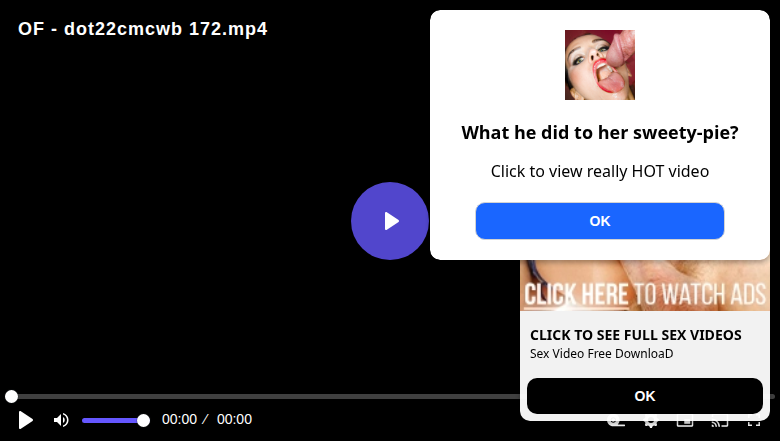Click the small play icon in the control bar

pyautogui.click(x=25, y=420)
